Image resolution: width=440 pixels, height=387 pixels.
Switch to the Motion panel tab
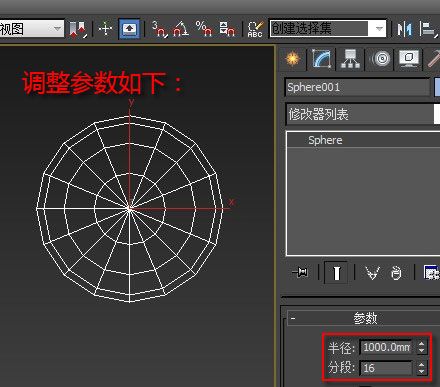click(x=381, y=59)
